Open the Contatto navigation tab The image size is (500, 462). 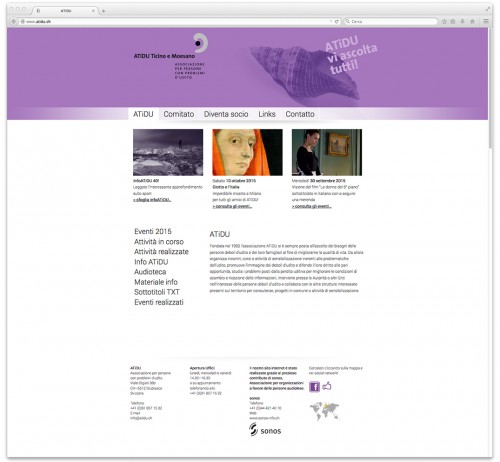point(300,114)
